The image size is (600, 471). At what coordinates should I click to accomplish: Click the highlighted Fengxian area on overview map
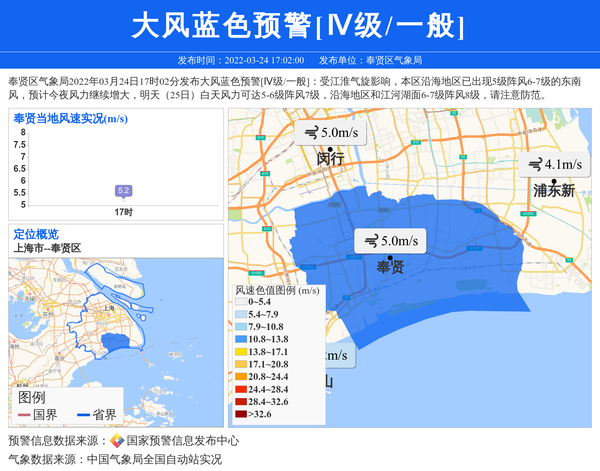[114, 341]
